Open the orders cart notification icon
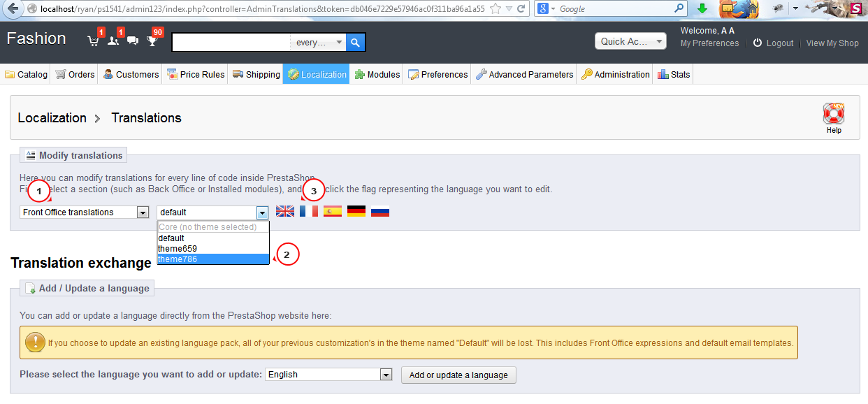Viewport: 868px width, 404px height. 93,41
